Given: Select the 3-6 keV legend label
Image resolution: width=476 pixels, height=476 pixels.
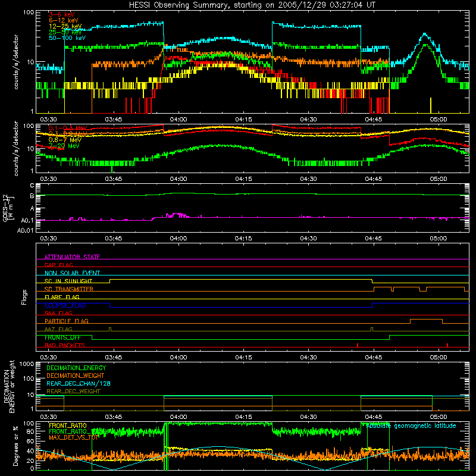Looking at the screenshot, I should [62, 14].
